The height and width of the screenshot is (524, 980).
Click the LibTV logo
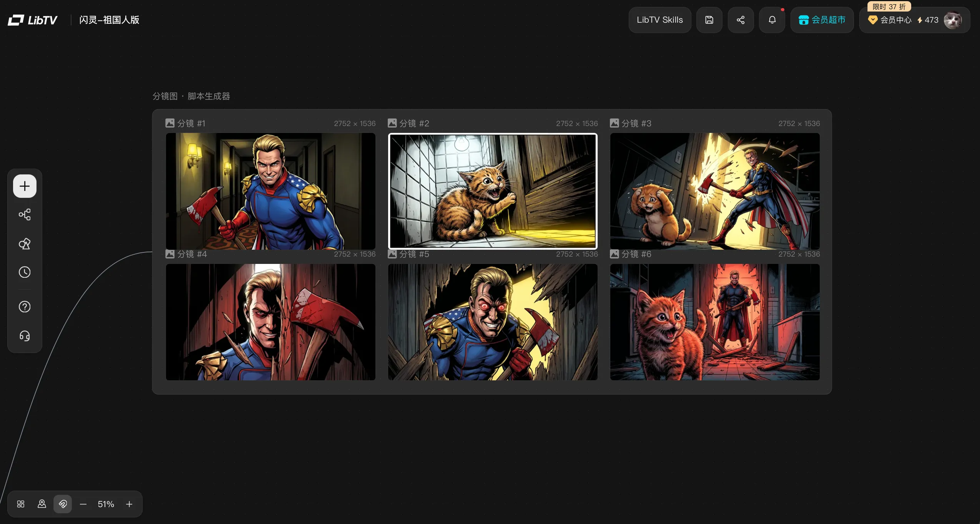[x=33, y=20]
